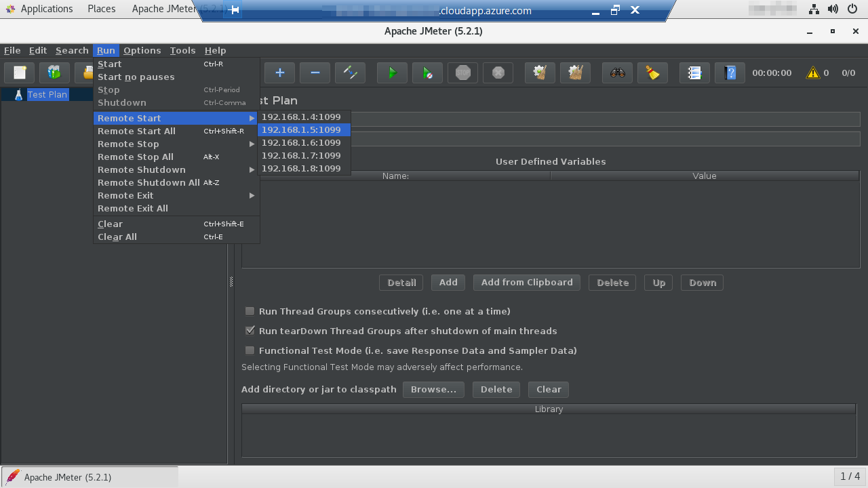This screenshot has height=488, width=868.
Task: Select Remote Shutdown All menu entry
Action: point(176,182)
